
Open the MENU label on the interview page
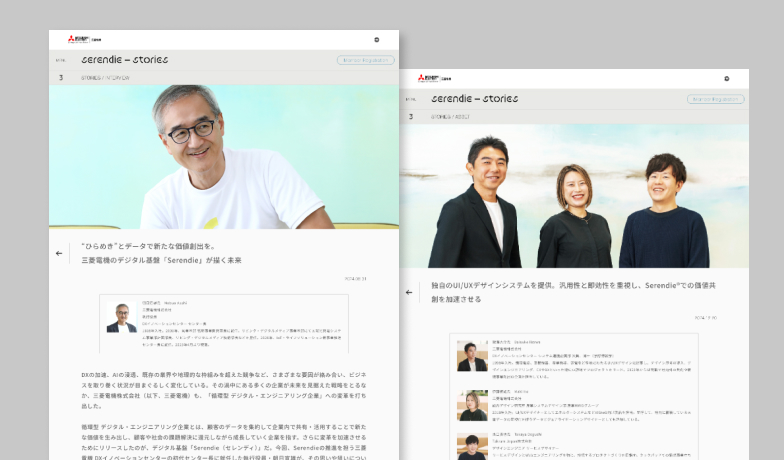coord(60,60)
